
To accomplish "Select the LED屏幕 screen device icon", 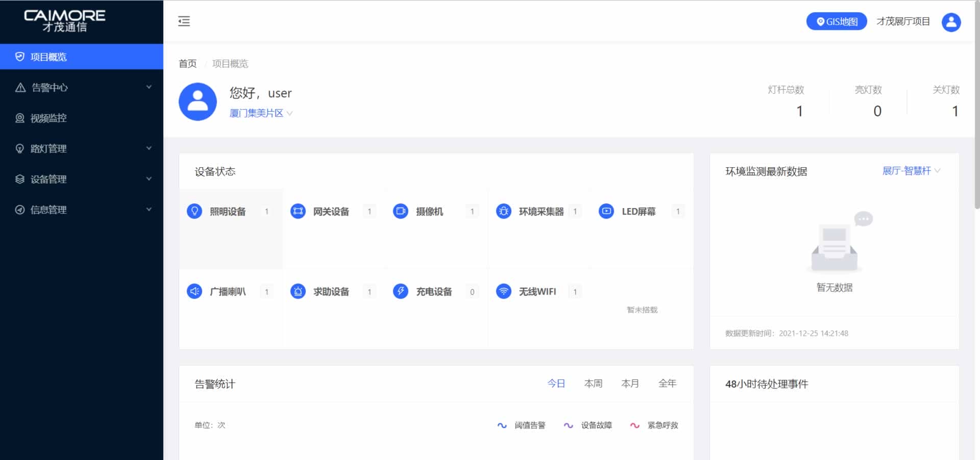I will click(x=606, y=211).
